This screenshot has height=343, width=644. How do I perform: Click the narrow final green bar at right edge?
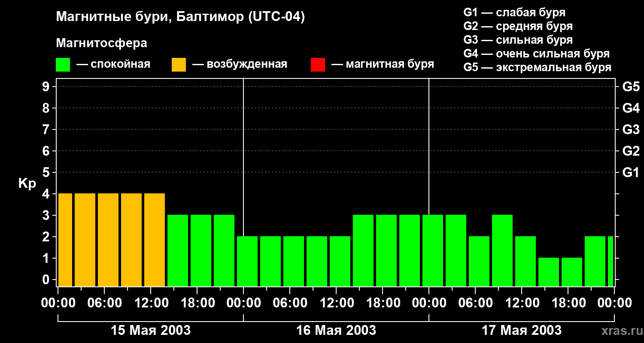[611, 261]
